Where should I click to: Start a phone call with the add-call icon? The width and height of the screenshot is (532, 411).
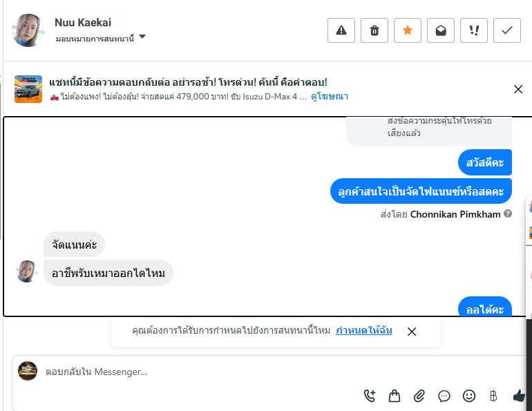click(370, 396)
